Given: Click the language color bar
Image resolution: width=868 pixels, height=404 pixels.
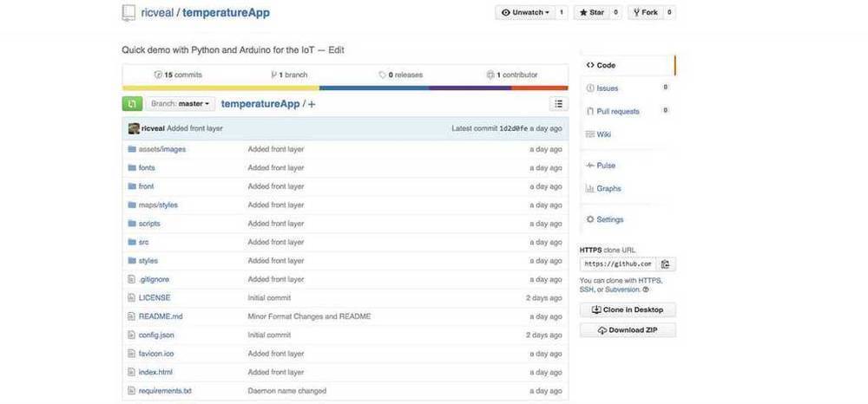Looking at the screenshot, I should click(345, 88).
